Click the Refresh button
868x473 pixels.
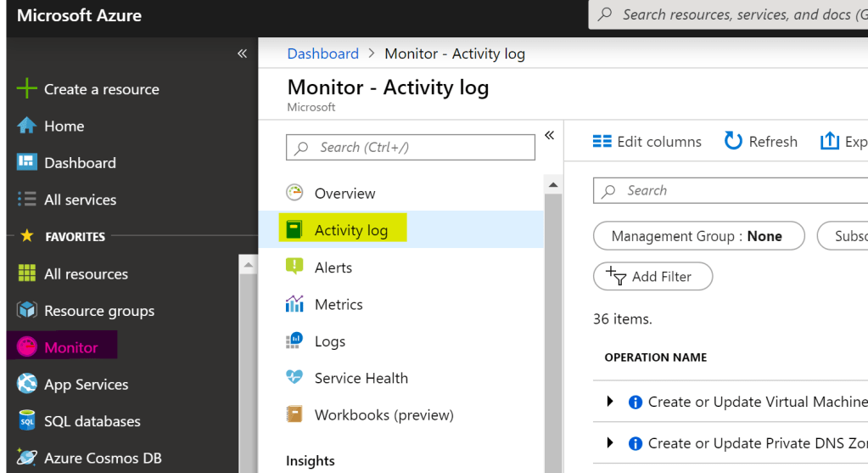pyautogui.click(x=761, y=142)
